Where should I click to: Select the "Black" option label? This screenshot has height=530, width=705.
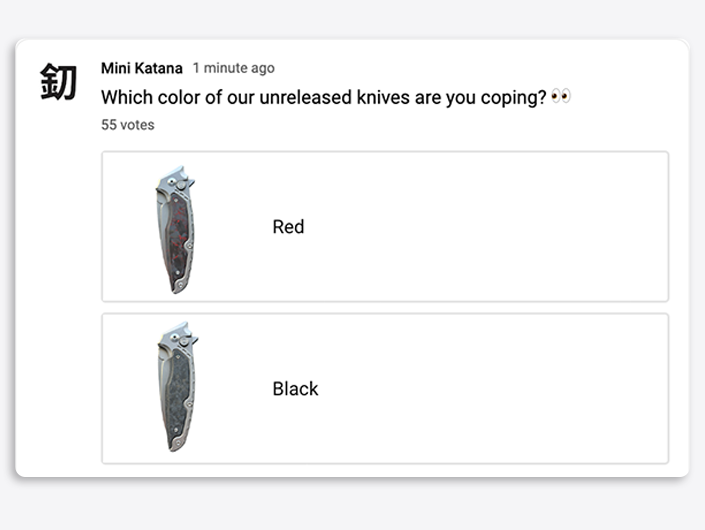(x=295, y=388)
